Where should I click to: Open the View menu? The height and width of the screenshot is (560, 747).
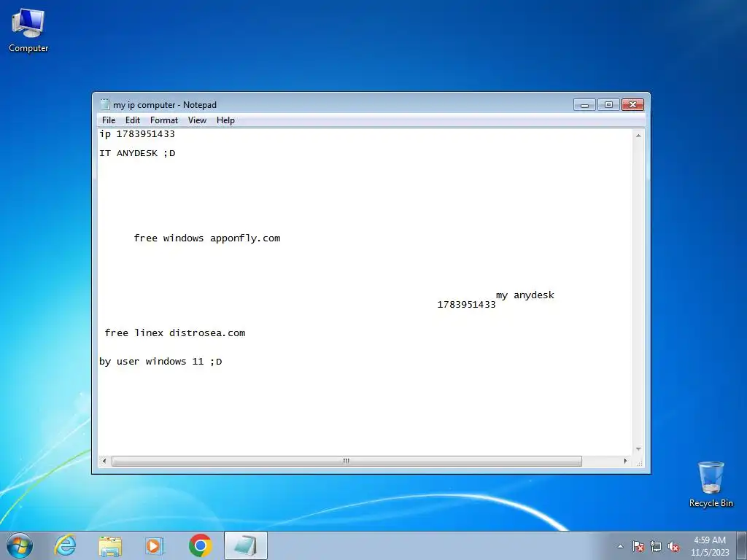pyautogui.click(x=197, y=120)
